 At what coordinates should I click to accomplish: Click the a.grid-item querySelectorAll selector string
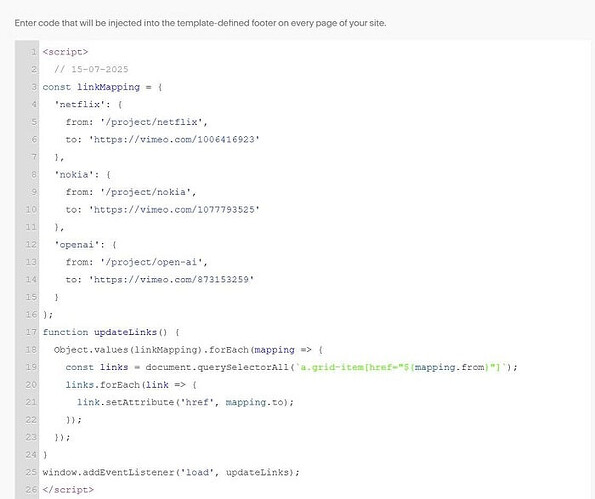401,368
